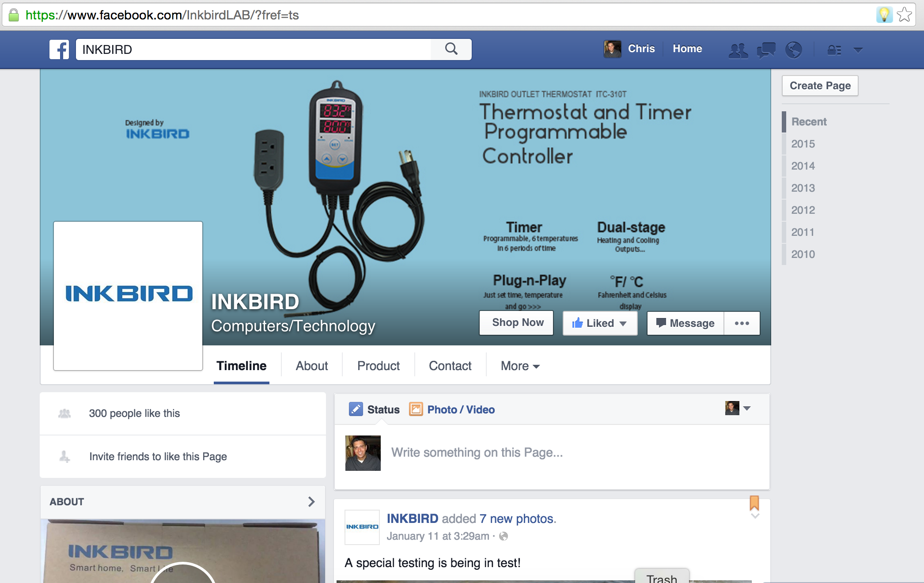
Task: Jump to 2012 in timeline
Action: (803, 210)
